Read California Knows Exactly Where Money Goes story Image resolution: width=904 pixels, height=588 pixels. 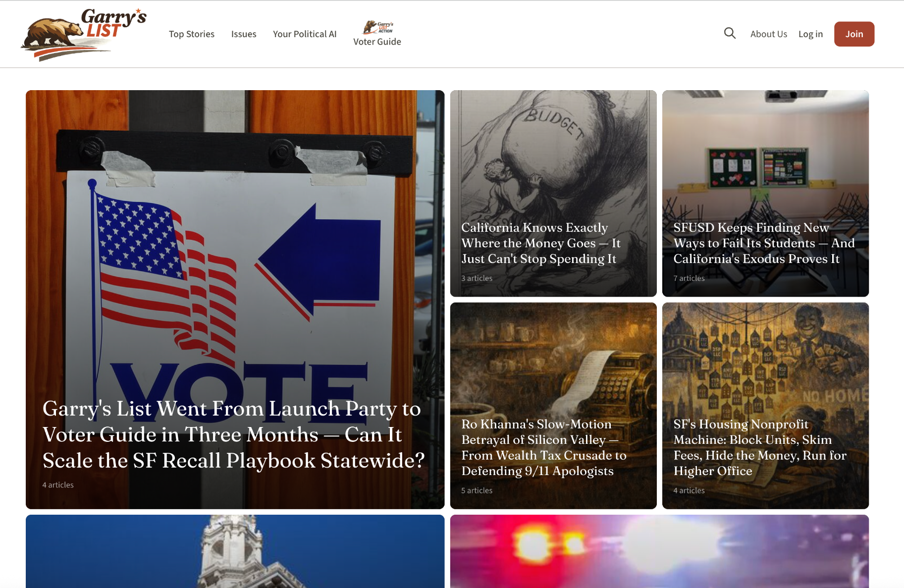pyautogui.click(x=541, y=243)
